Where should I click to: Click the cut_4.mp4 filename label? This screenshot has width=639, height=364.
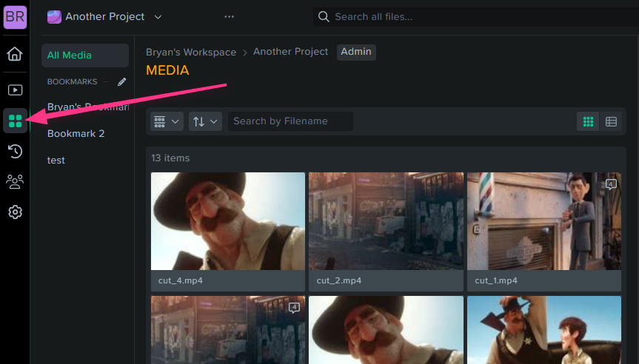tap(181, 280)
